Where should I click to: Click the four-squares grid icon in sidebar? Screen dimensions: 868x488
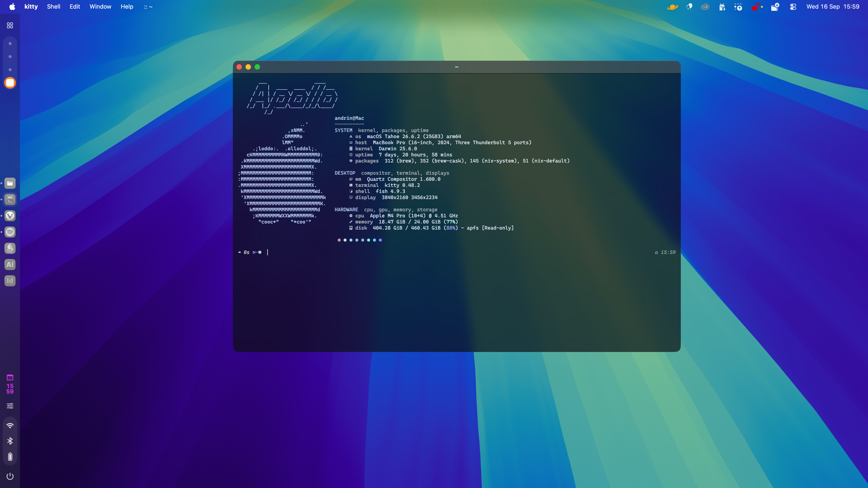10,25
